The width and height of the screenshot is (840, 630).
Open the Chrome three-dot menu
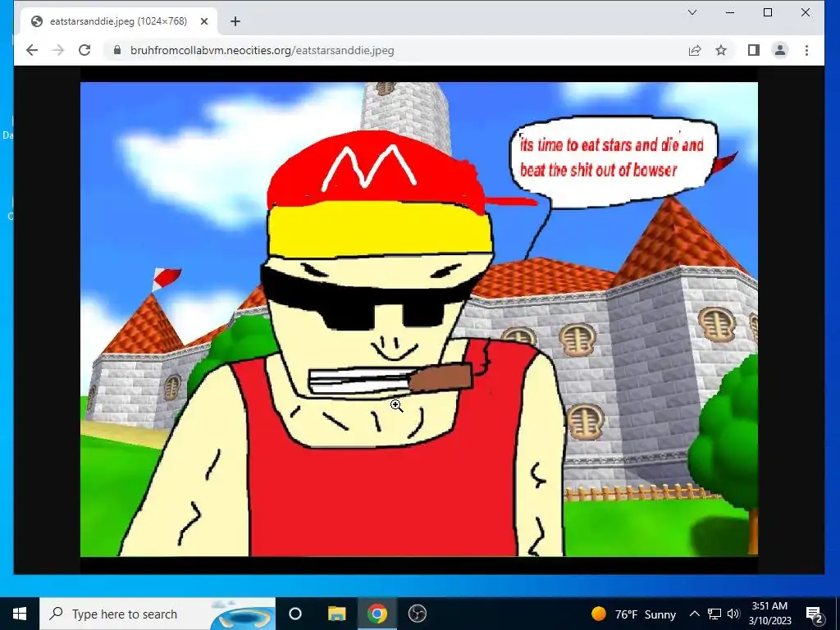807,50
